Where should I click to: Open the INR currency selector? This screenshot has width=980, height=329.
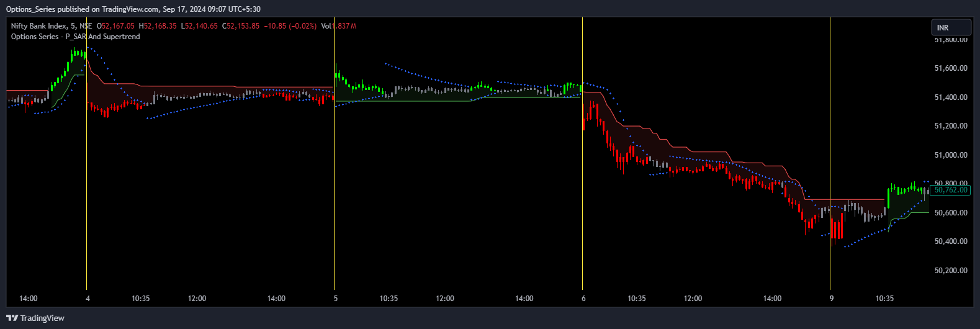[951, 27]
